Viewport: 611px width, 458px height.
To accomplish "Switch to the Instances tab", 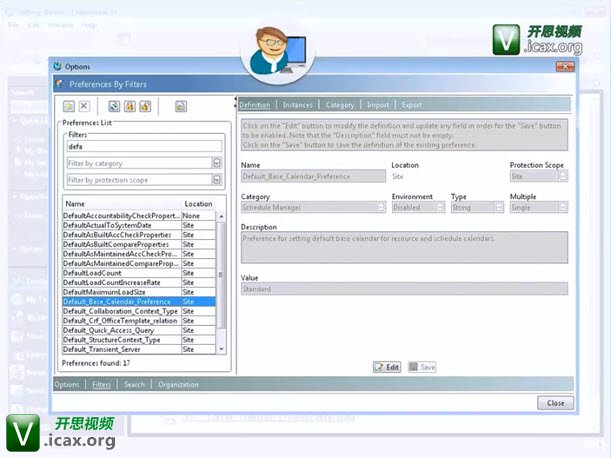I will (298, 105).
